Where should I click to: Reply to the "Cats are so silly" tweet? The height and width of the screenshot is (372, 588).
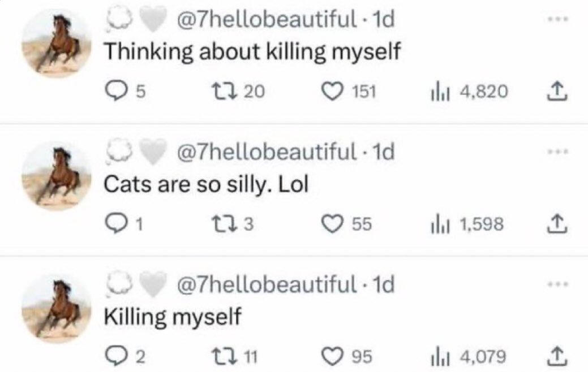coord(116,224)
